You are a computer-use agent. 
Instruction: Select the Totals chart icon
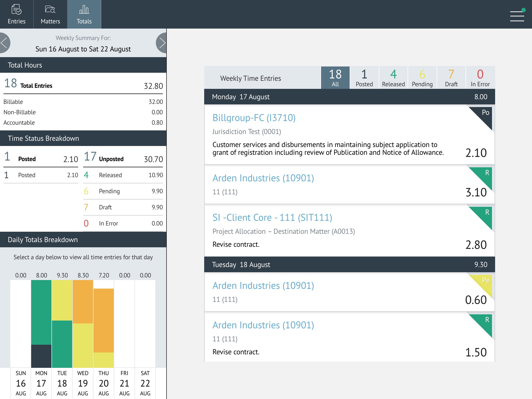tap(84, 10)
